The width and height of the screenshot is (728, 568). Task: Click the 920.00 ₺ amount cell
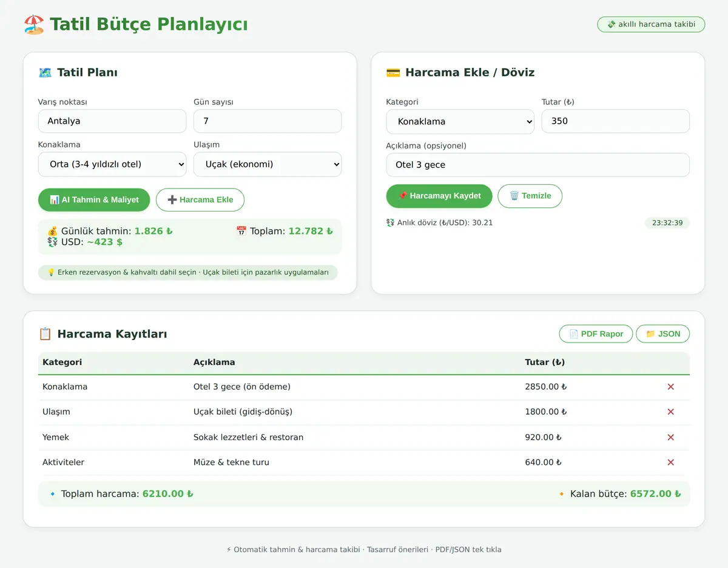(x=544, y=437)
